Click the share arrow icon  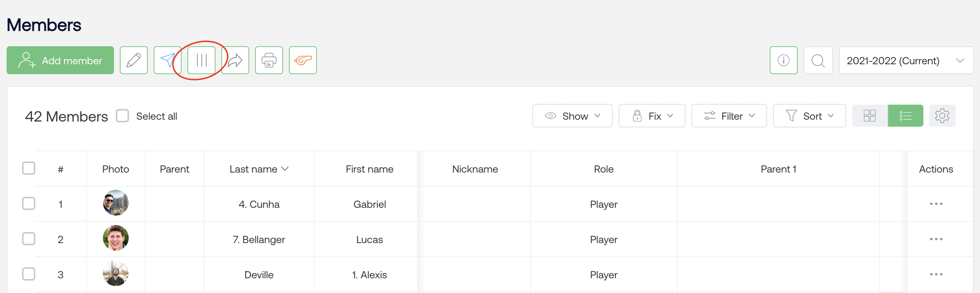[235, 60]
